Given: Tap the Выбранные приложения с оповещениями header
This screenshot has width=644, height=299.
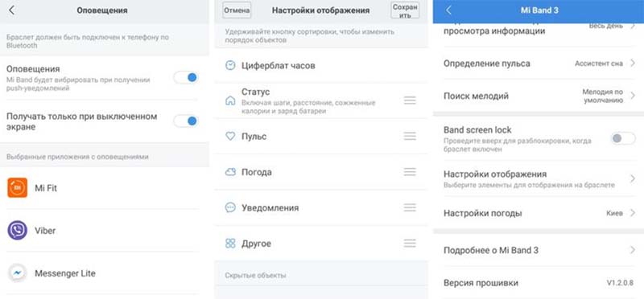Looking at the screenshot, I should point(77,157).
